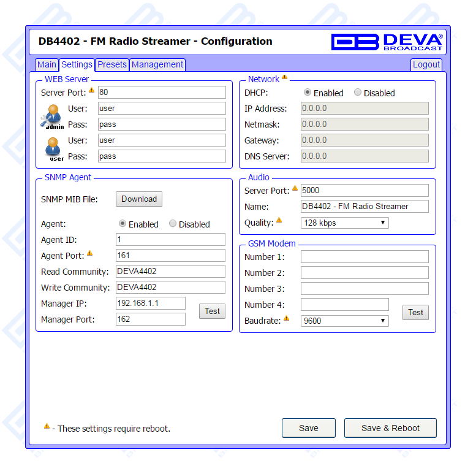This screenshot has width=476, height=474.
Task: Click the DEVA Broadcast logo
Action: 387,42
